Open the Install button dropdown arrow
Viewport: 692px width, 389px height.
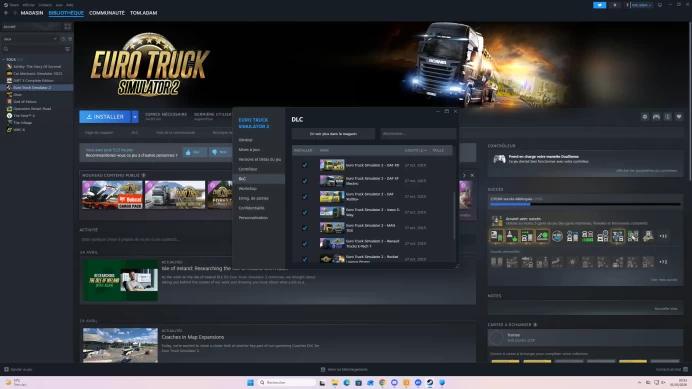point(135,117)
